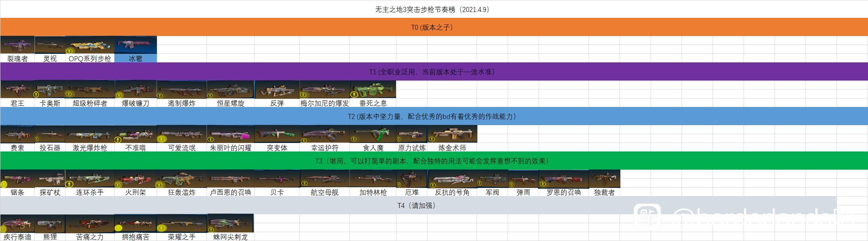
Task: Select the 狂轰滥炸 rifle picture
Action: click(x=182, y=179)
